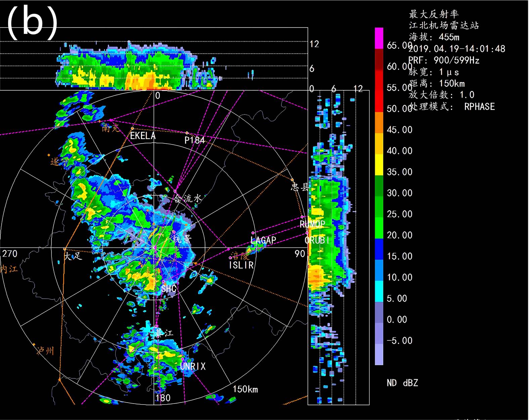
Task: Click the 150km range ring label
Action: (245, 389)
